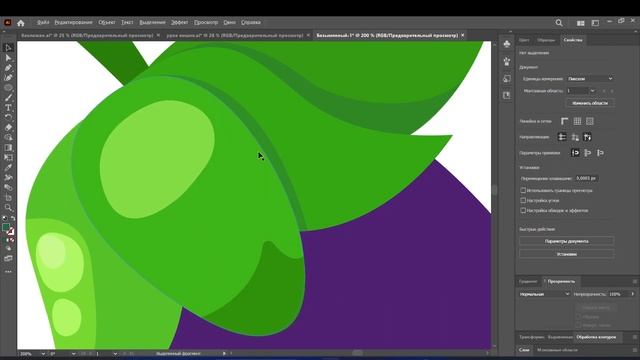This screenshot has height=360, width=640.
Task: Toggle the show grid icon
Action: [x=577, y=121]
